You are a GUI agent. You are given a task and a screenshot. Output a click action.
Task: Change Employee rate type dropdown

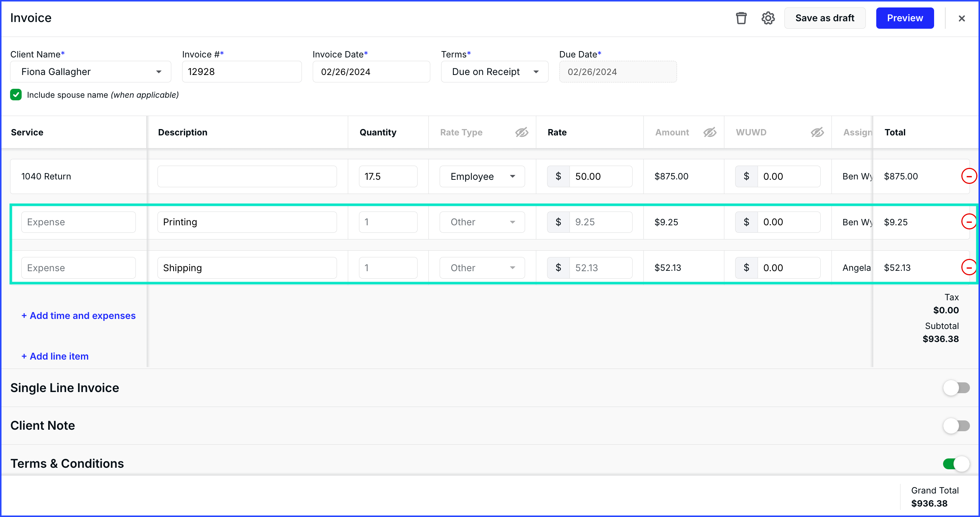click(482, 176)
